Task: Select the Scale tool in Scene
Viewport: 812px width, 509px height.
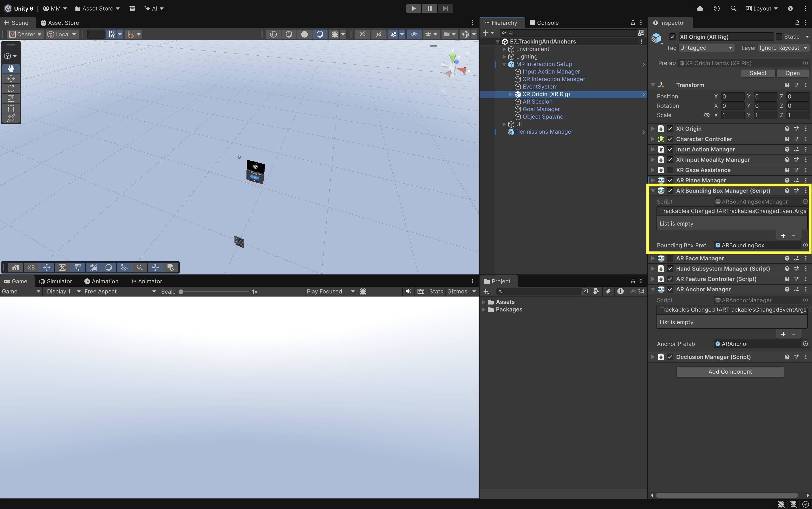Action: [x=11, y=98]
